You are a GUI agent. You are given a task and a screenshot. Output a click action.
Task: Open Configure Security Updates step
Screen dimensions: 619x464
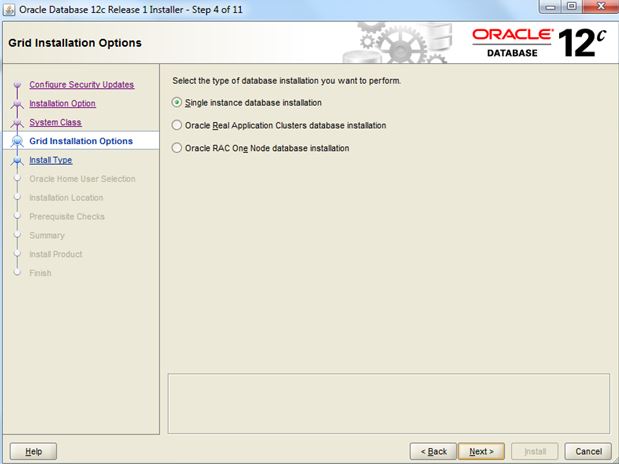coord(82,85)
